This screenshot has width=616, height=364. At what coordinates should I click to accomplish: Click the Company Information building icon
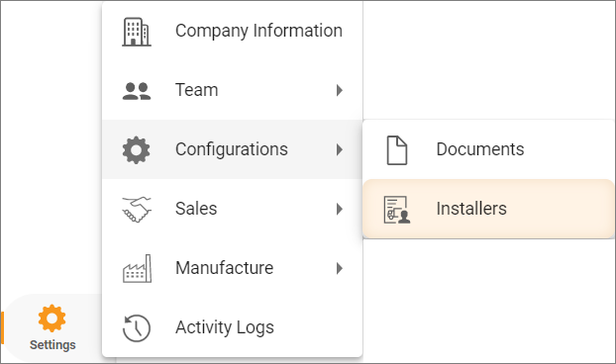tap(137, 32)
